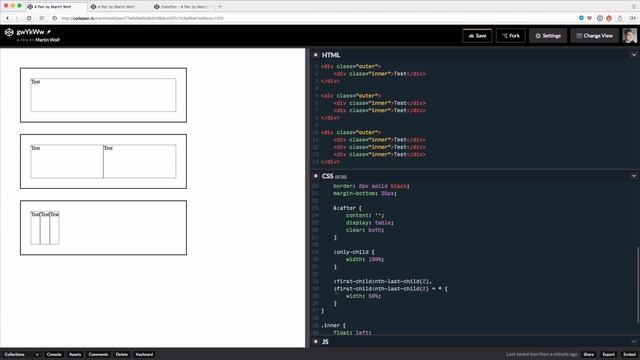Click browser back arrow
The height and width of the screenshot is (360, 640).
click(8, 18)
